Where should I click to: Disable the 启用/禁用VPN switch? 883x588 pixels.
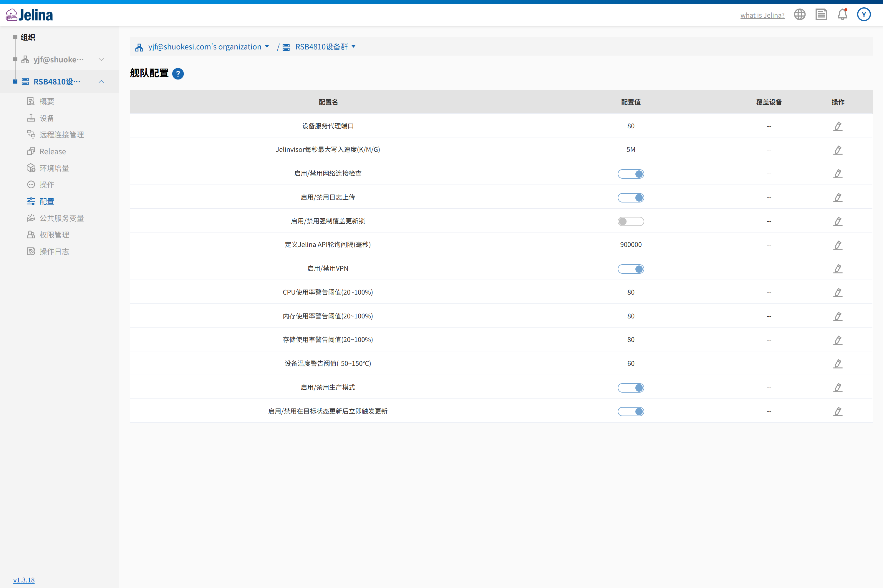click(x=631, y=269)
